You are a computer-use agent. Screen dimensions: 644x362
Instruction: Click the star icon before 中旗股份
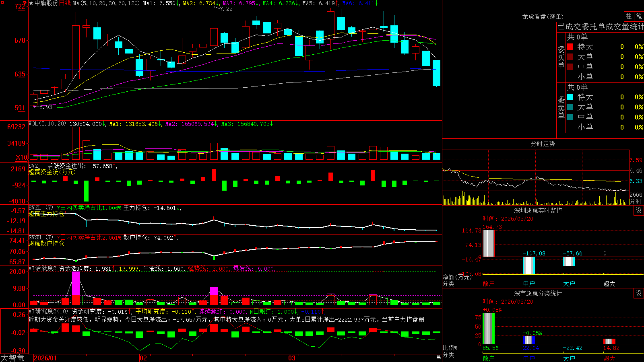[31, 3]
